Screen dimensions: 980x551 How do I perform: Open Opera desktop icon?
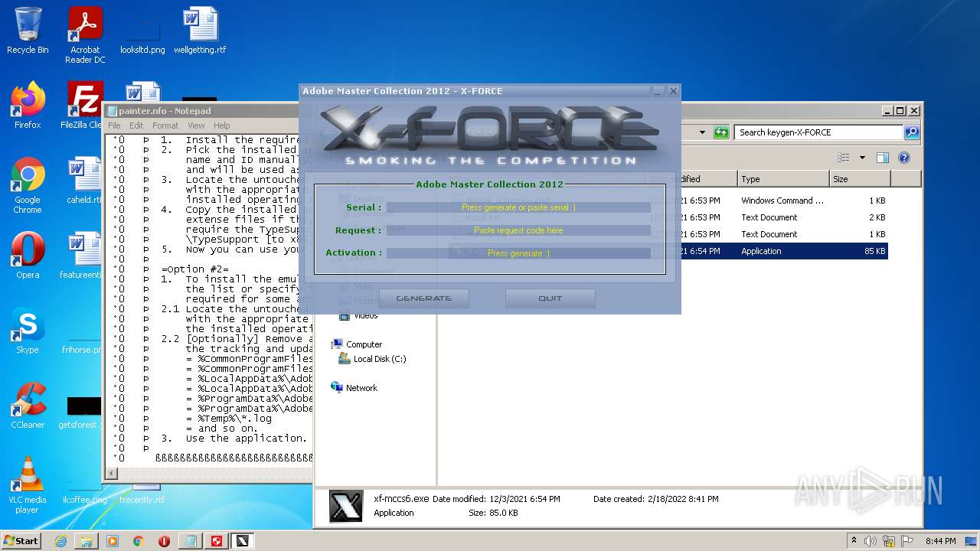pos(28,256)
